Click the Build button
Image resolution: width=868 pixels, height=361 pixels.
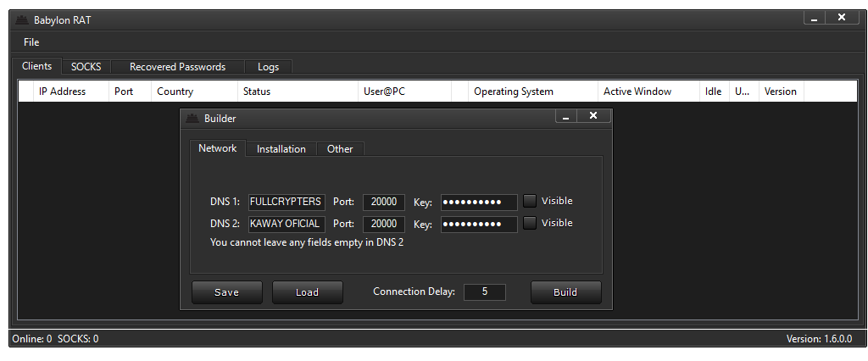click(565, 292)
